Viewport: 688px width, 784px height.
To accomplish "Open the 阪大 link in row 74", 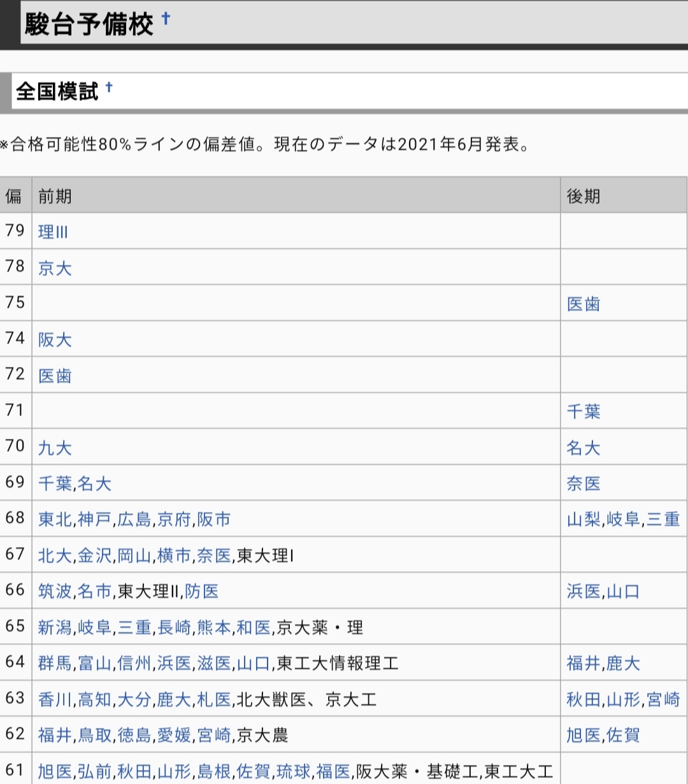I will point(55,339).
